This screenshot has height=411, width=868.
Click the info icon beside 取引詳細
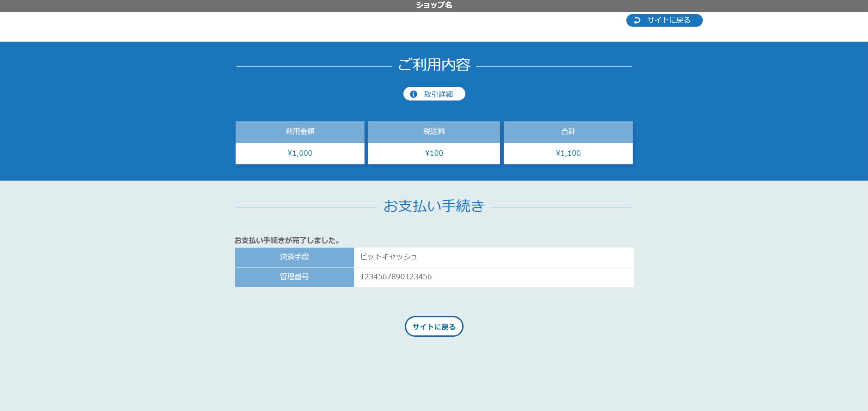413,94
